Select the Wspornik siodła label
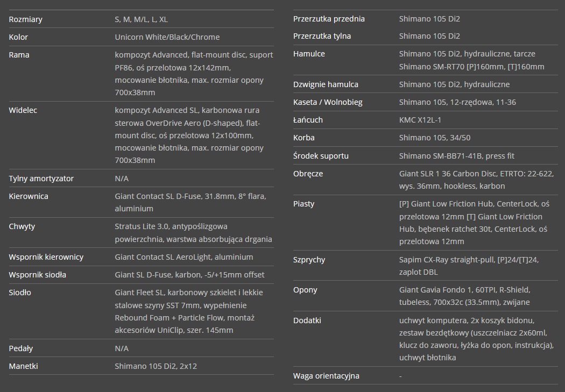The height and width of the screenshot is (392, 565). [38, 275]
